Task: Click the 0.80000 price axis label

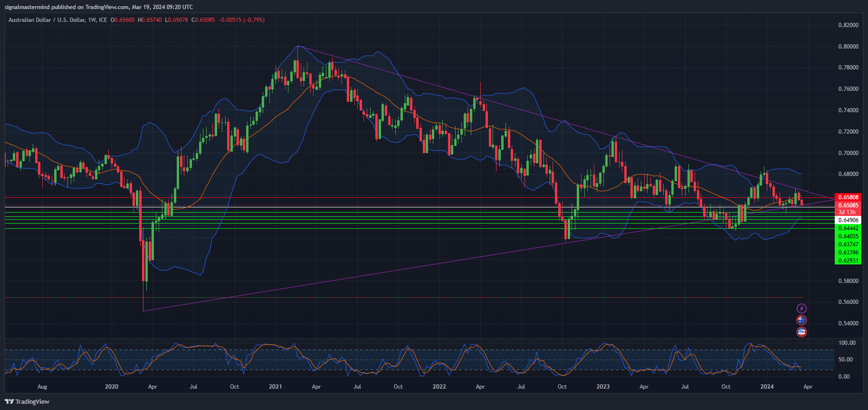Action: [848, 47]
